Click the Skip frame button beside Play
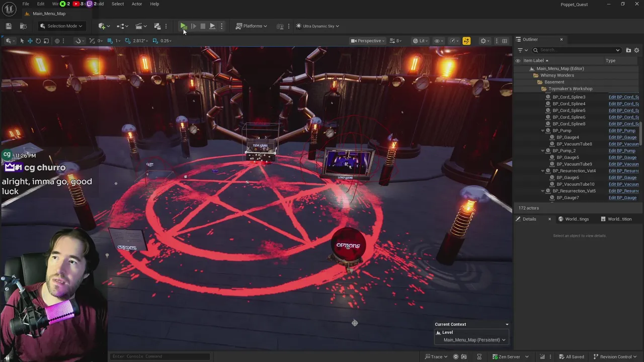Viewport: 644px width, 362px height. click(x=193, y=26)
